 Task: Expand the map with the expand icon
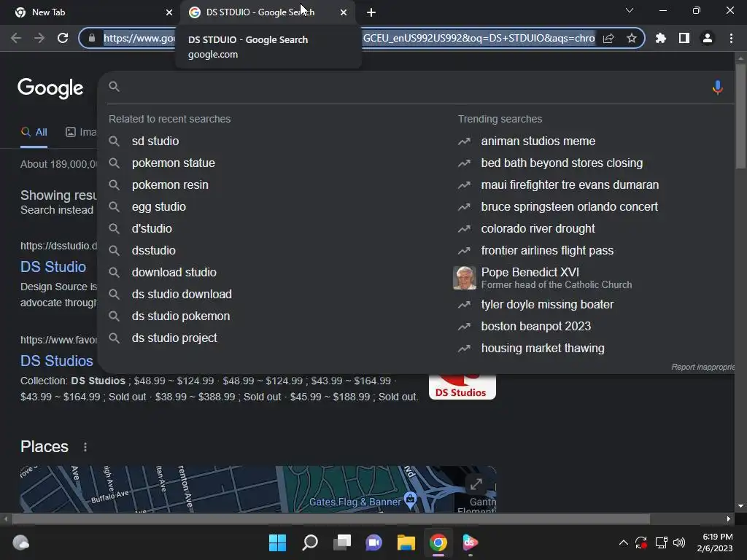476,484
